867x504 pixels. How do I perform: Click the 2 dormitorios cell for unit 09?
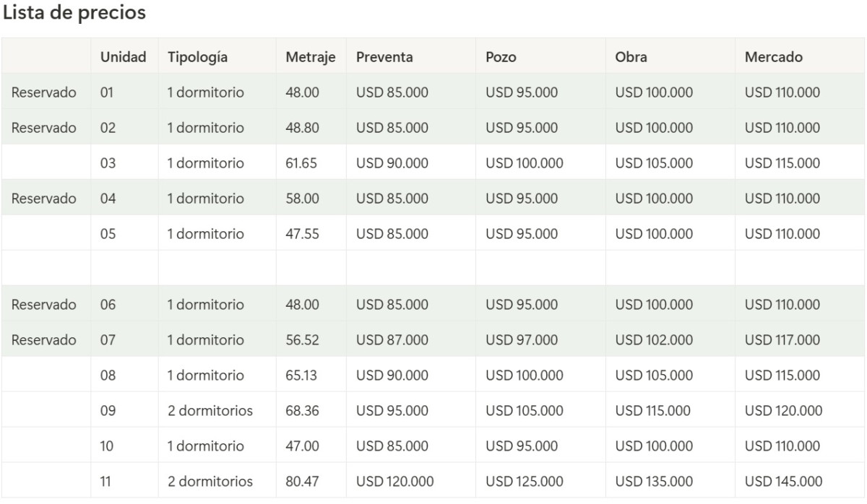click(x=210, y=411)
